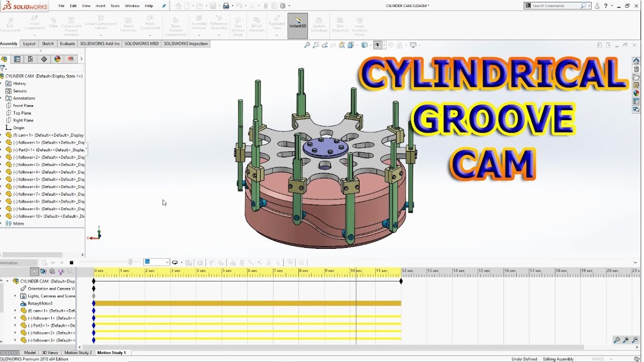Click the Help question mark icon
Viewport: 644px width, 362px height.
pyautogui.click(x=606, y=6)
